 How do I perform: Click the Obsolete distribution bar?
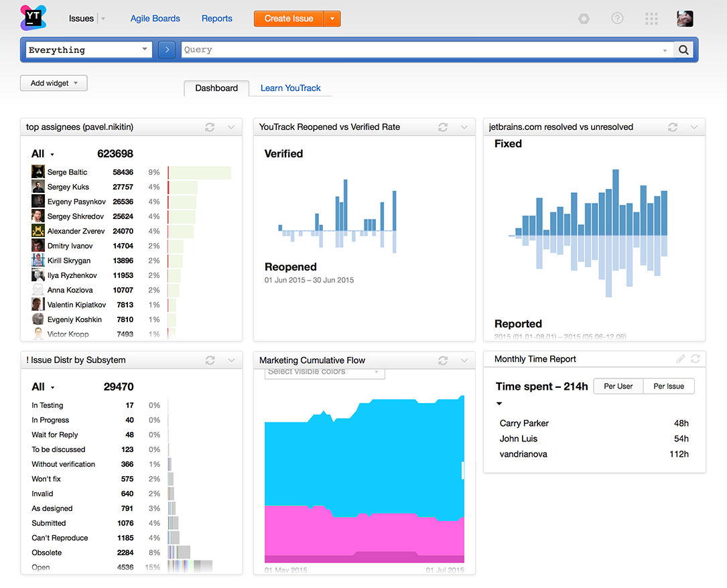[179, 553]
